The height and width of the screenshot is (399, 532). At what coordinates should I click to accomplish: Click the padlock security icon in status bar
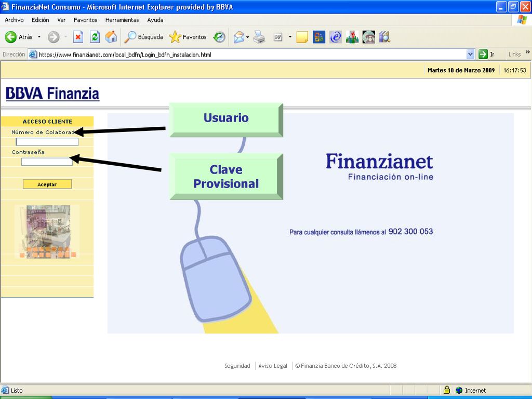(447, 390)
